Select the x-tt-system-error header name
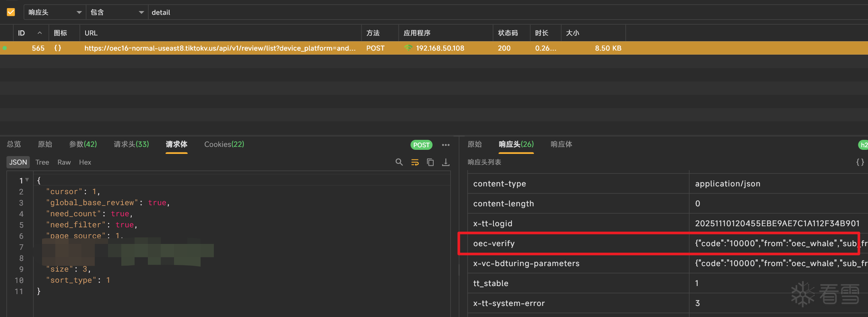This screenshot has height=317, width=868. (x=509, y=303)
